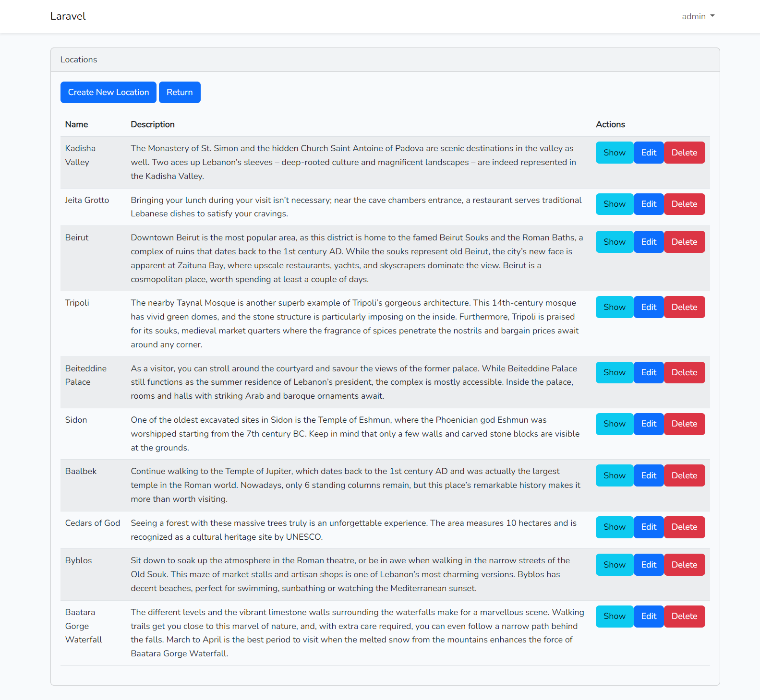Delete the Tripoli location entry

point(684,307)
